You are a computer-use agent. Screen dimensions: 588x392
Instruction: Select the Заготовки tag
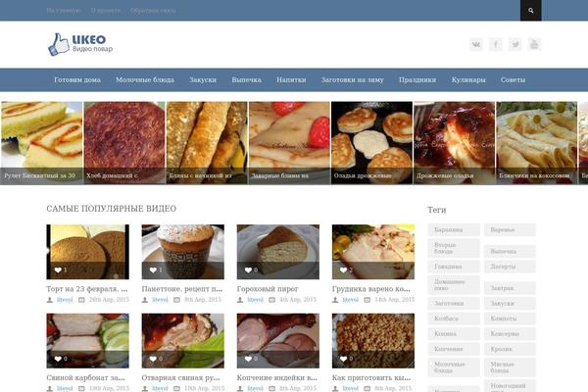(454, 303)
